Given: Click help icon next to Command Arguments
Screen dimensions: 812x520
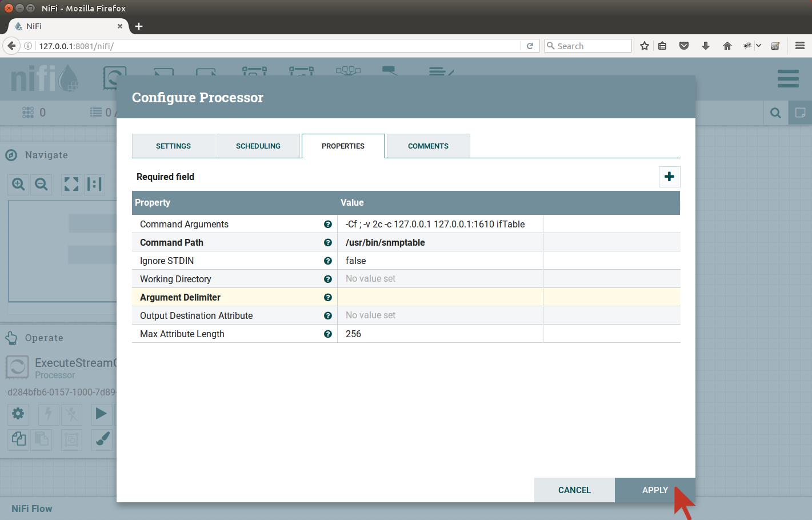Looking at the screenshot, I should [328, 225].
